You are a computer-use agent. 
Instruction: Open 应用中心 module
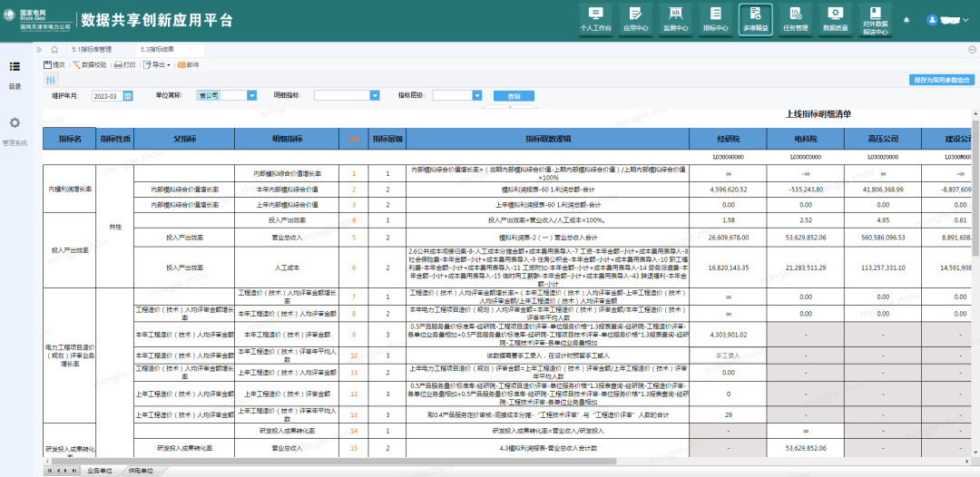coord(635,19)
